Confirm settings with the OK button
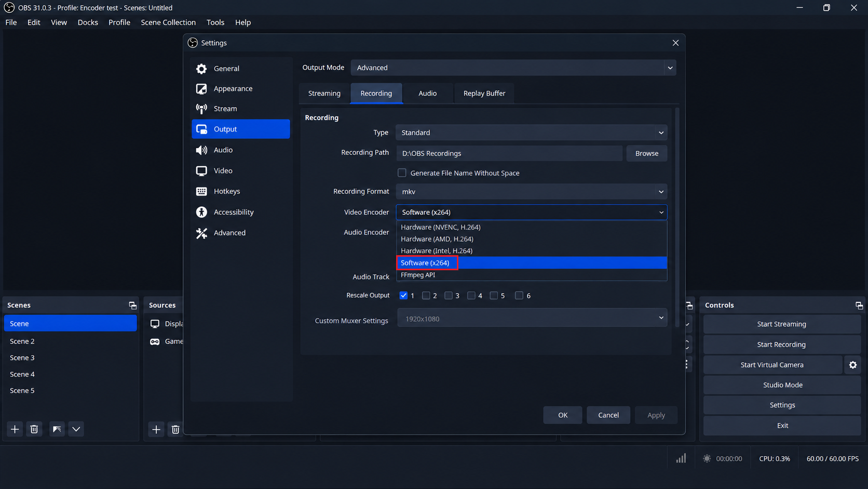868x489 pixels. pos(563,415)
